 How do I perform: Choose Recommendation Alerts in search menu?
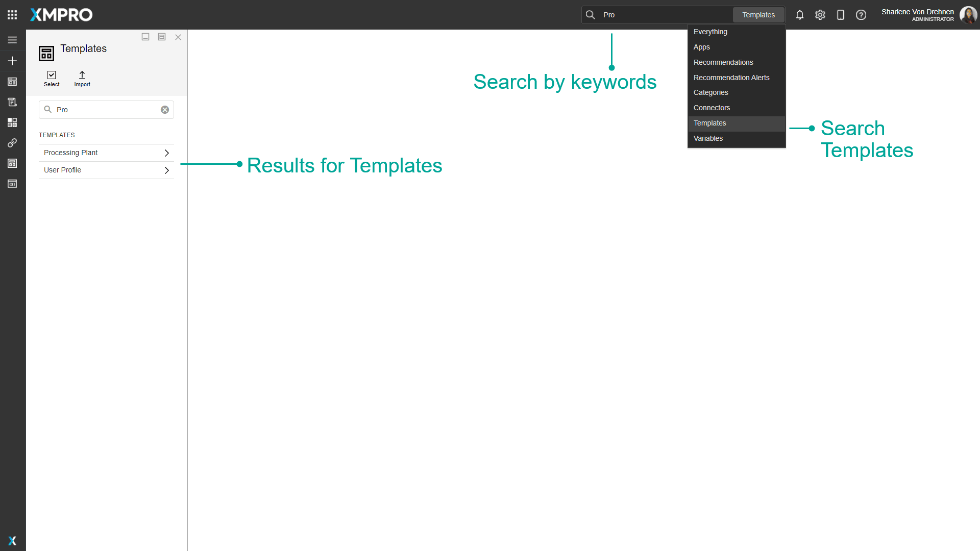click(731, 78)
